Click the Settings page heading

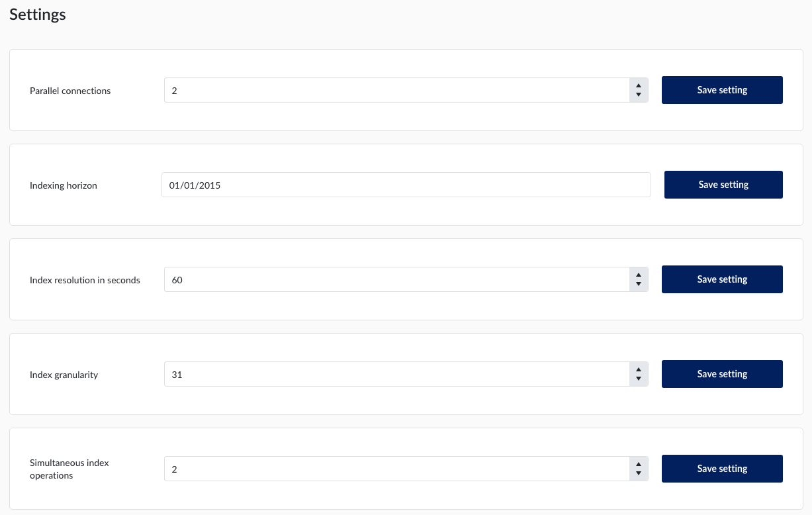(x=37, y=14)
